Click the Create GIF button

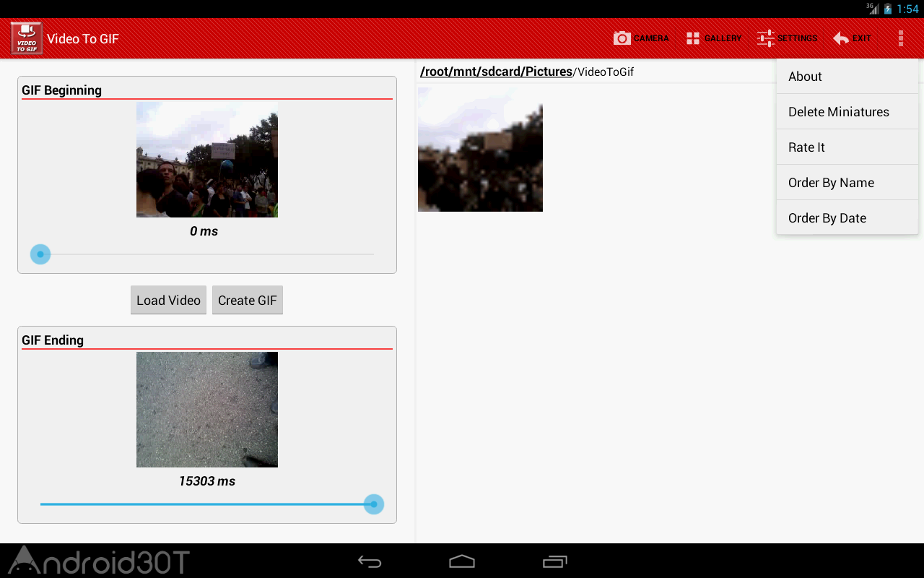248,301
